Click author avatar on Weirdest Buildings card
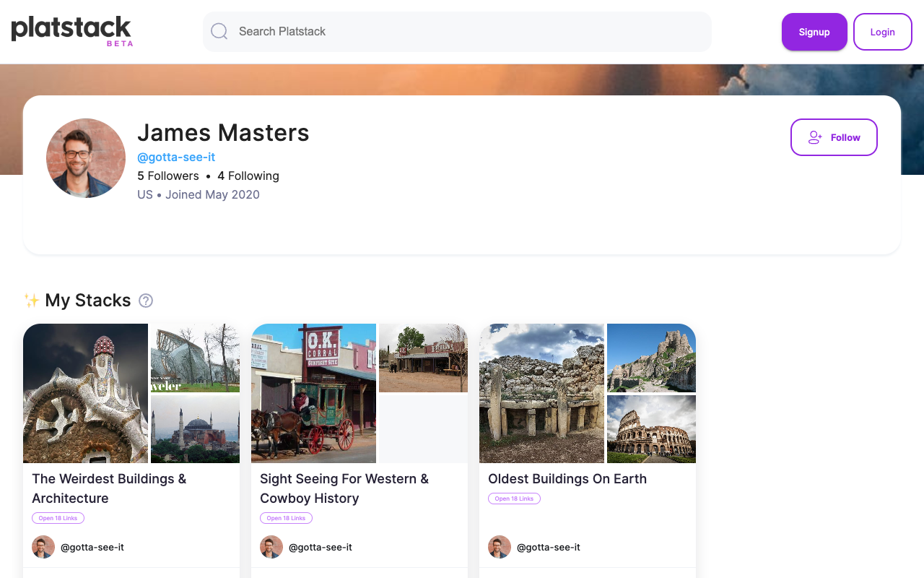This screenshot has height=578, width=924. coord(43,547)
